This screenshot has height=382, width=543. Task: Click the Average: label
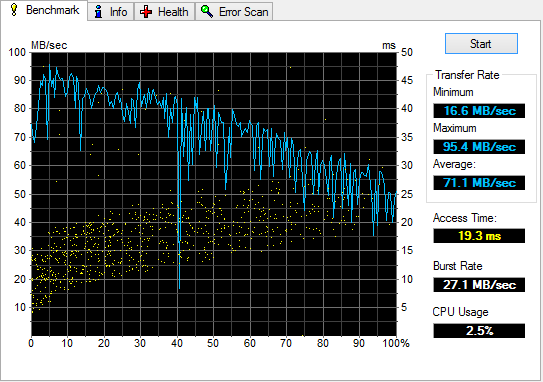click(x=454, y=164)
